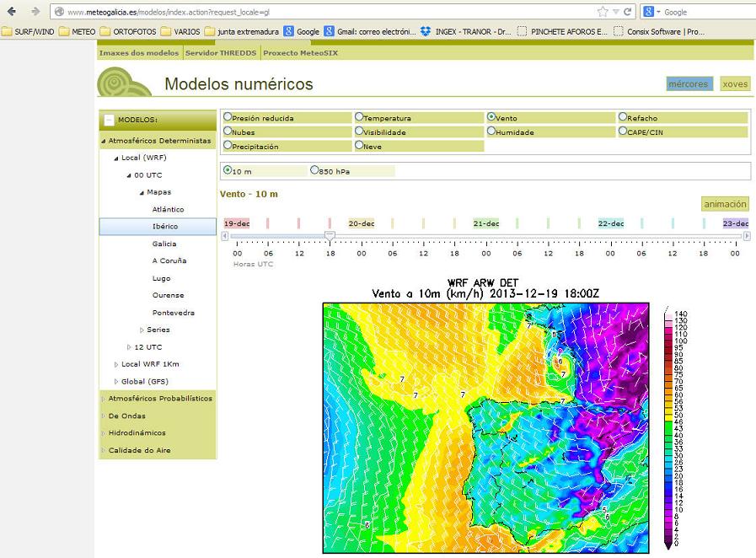Click the xoves day button

coord(735,84)
